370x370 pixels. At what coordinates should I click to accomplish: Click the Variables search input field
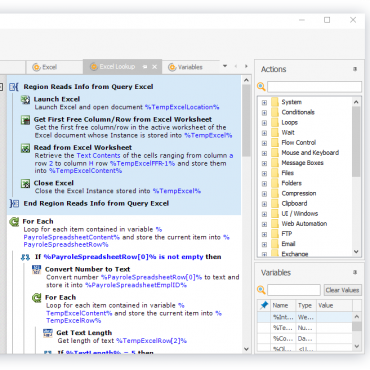pyautogui.click(x=294, y=290)
